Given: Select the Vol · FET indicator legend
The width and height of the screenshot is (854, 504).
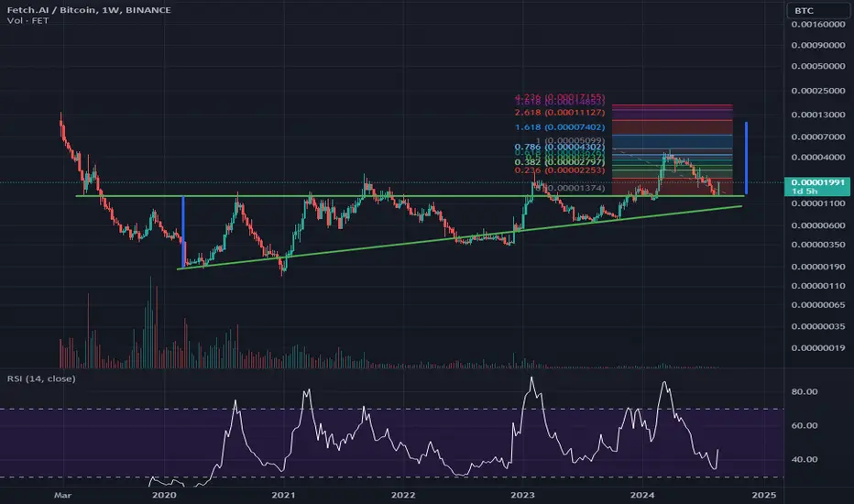Looking at the screenshot, I should pos(27,21).
